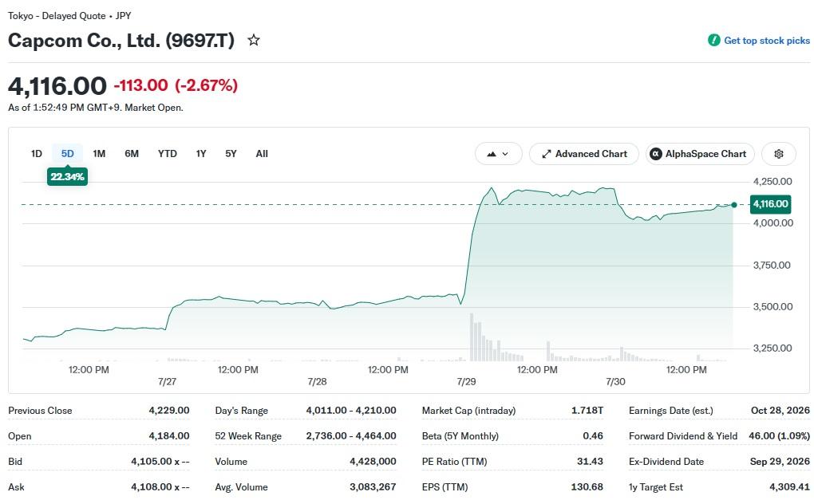The width and height of the screenshot is (814, 504).
Task: Open the Advanced Chart
Action: click(584, 154)
